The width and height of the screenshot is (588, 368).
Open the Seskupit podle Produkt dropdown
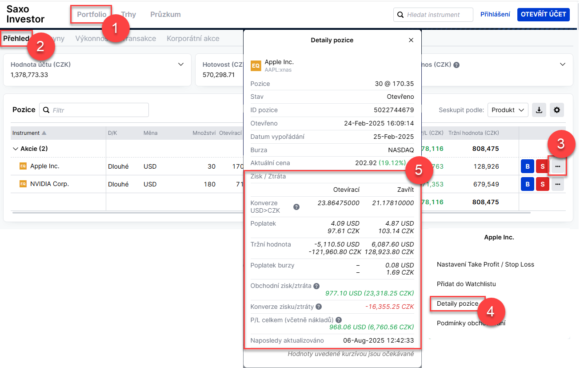tap(508, 110)
